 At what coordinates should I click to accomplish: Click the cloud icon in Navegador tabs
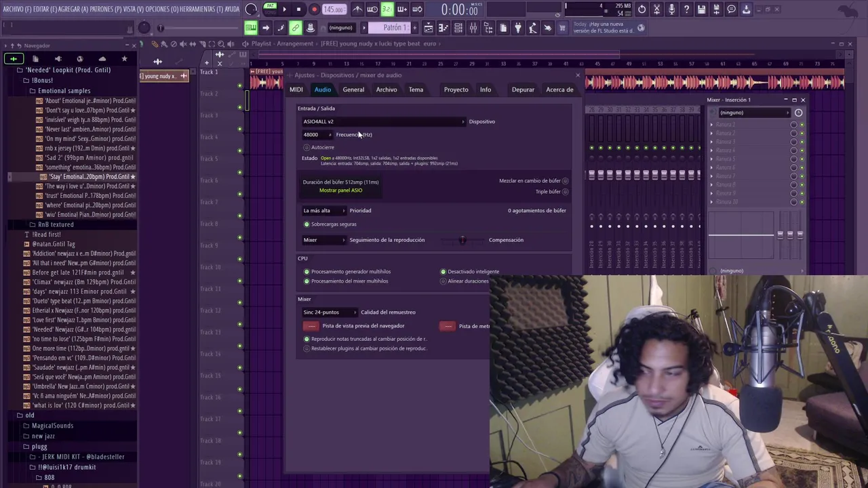[x=102, y=59]
